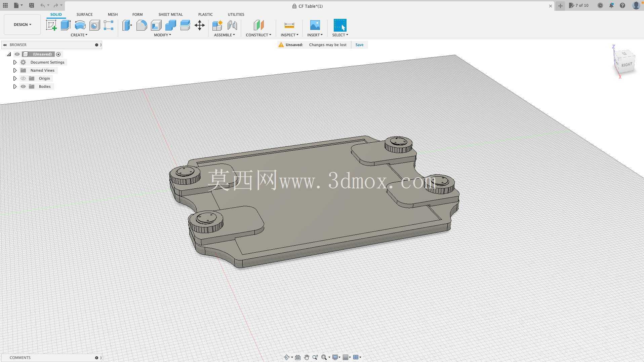Open the CONSTRUCT dropdown menu
The width and height of the screenshot is (644, 362).
click(x=258, y=35)
